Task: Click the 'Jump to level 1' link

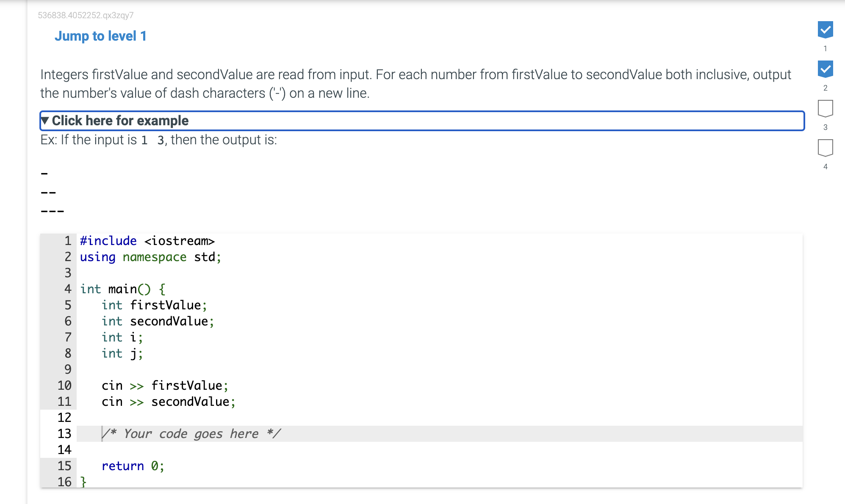Action: tap(100, 36)
